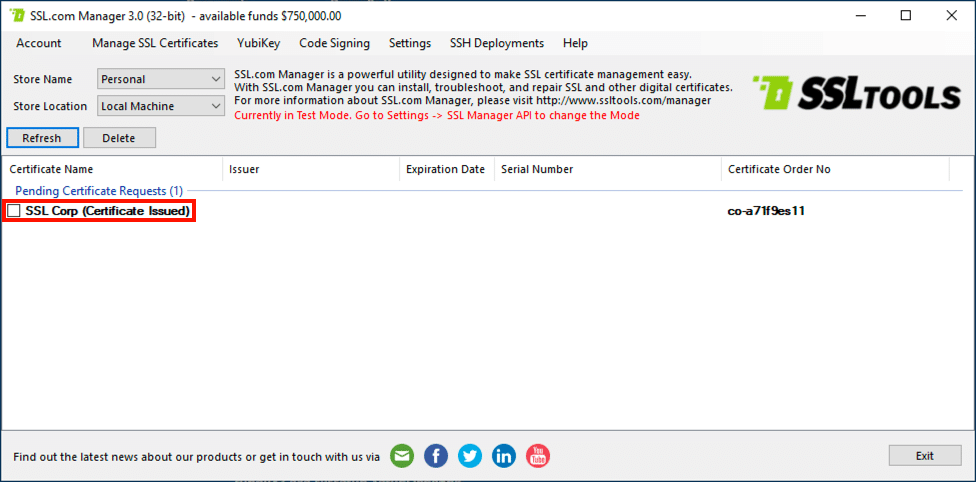976x482 pixels.
Task: Click the Delete button
Action: click(x=119, y=138)
